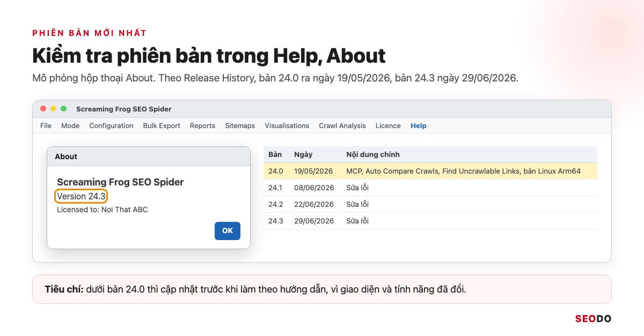Select date cell 08/06/2026
Image resolution: width=644 pixels, height=336 pixels.
pos(314,188)
